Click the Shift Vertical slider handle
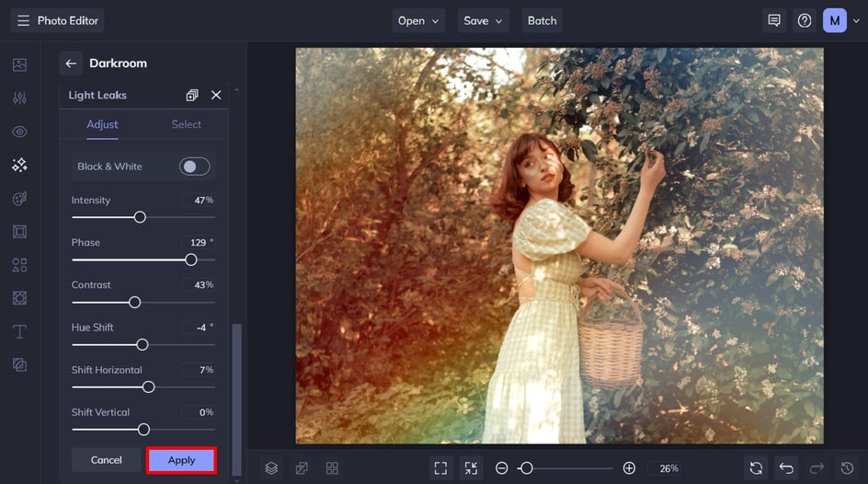This screenshot has height=484, width=868. 144,430
